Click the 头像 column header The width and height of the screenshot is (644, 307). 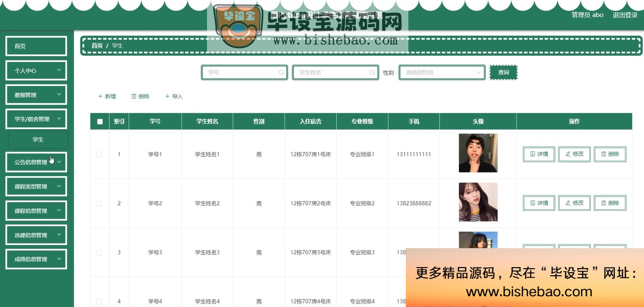pos(478,122)
